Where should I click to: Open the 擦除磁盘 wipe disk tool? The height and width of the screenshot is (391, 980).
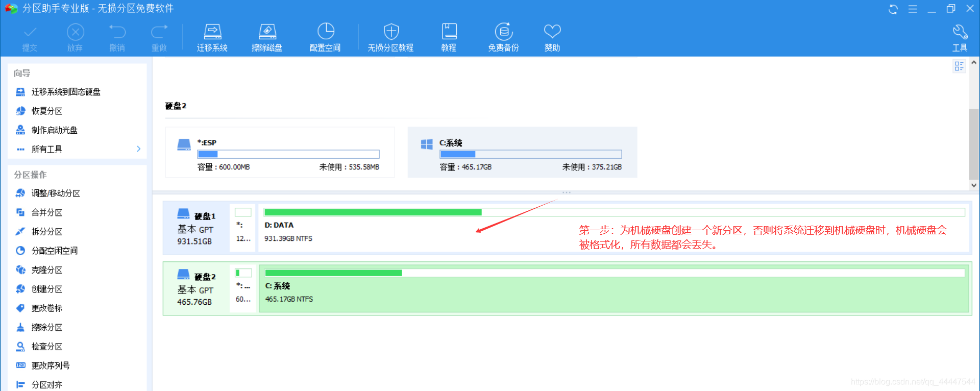pos(267,37)
